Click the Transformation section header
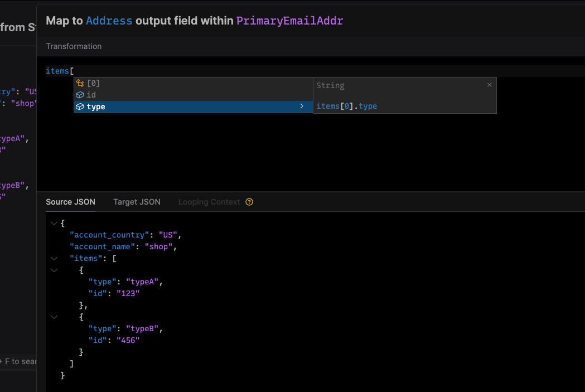 [x=74, y=46]
